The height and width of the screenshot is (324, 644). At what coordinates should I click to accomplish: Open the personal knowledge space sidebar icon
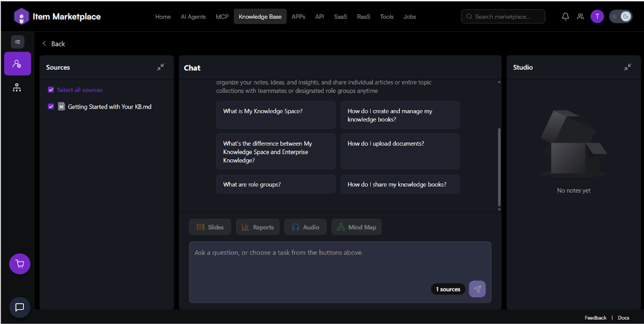17,64
